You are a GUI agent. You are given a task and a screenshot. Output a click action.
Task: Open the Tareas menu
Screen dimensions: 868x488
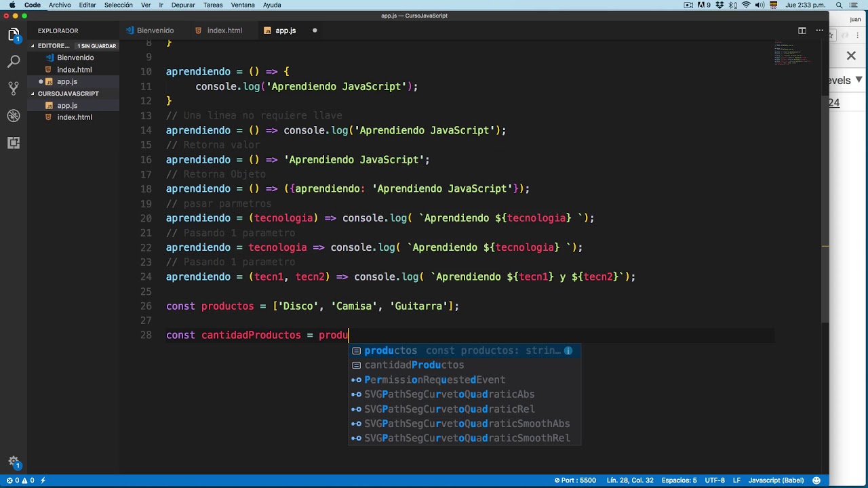tap(213, 5)
